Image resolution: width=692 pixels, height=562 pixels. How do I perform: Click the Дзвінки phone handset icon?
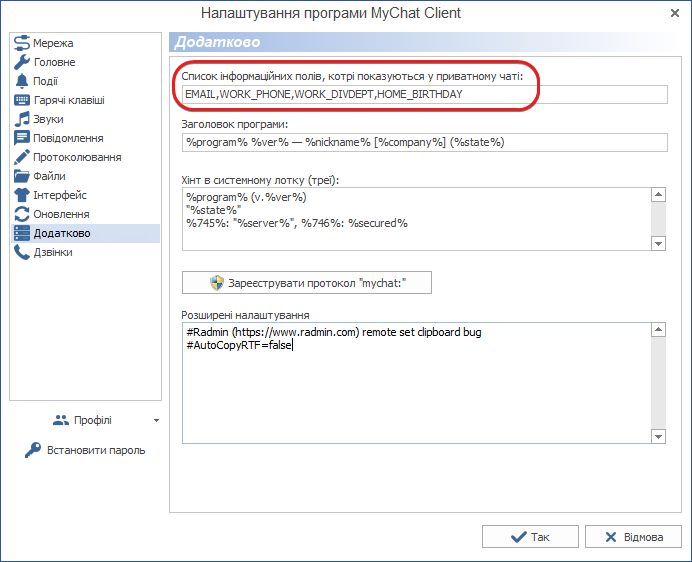click(x=22, y=252)
